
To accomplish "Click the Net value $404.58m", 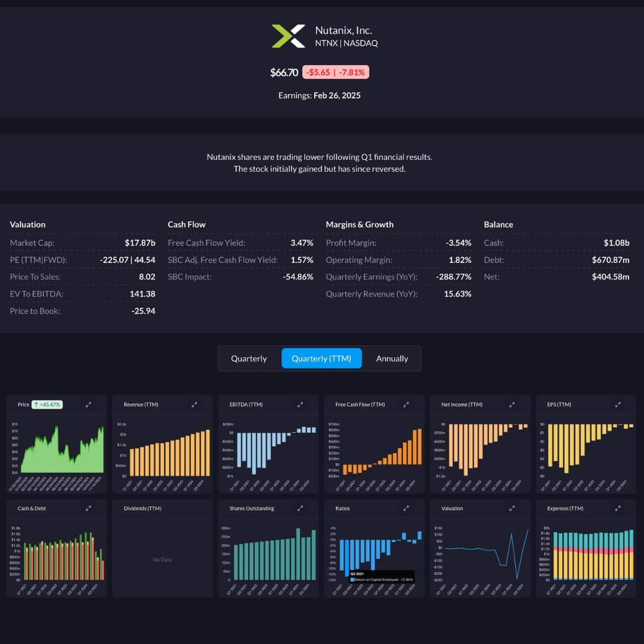I will [x=611, y=277].
